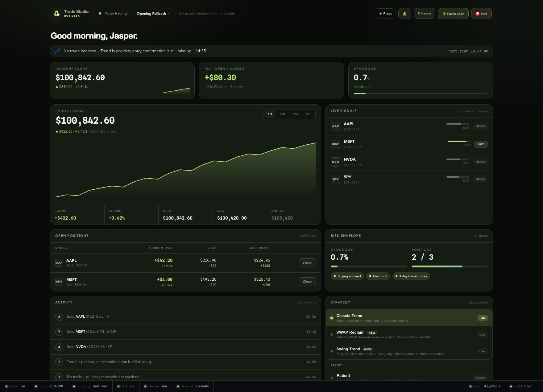Toggle Classic Trend On switch

pyautogui.click(x=483, y=318)
